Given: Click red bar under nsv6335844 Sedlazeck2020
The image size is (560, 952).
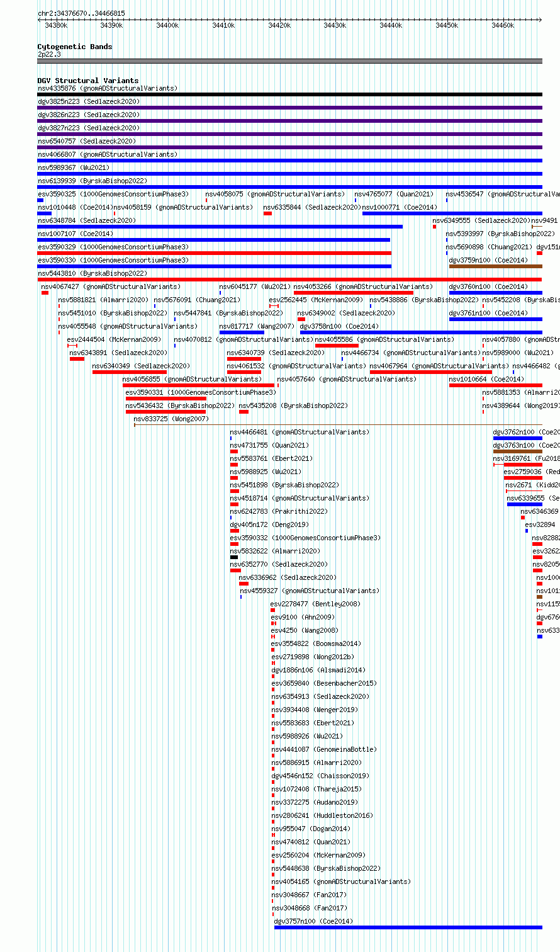Looking at the screenshot, I should tap(267, 213).
